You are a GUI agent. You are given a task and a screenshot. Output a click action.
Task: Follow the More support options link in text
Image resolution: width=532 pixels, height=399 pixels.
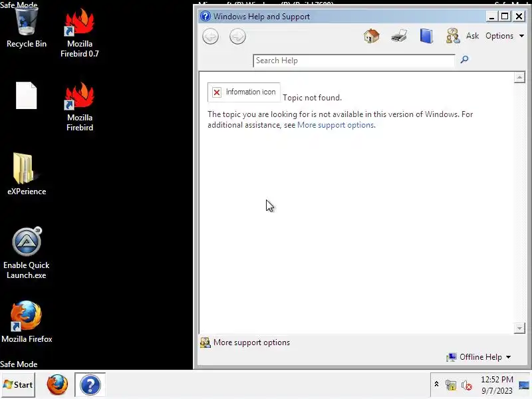point(336,125)
